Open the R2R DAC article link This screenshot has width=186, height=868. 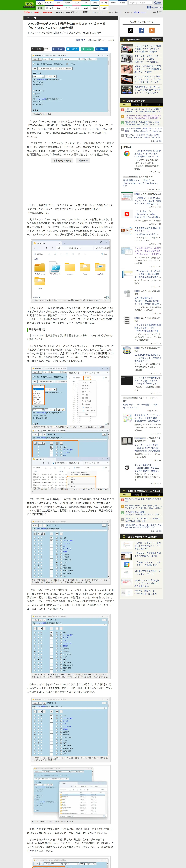(147, 90)
